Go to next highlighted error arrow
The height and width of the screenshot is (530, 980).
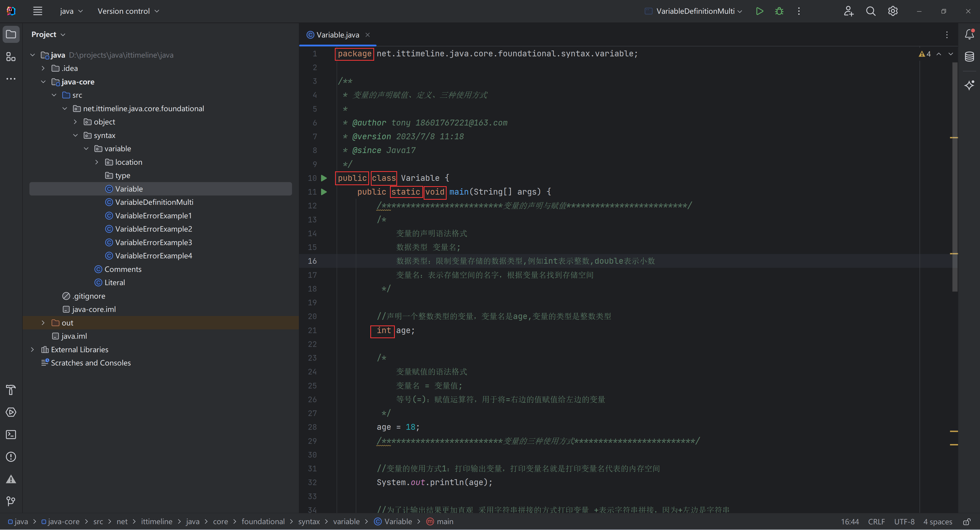951,54
